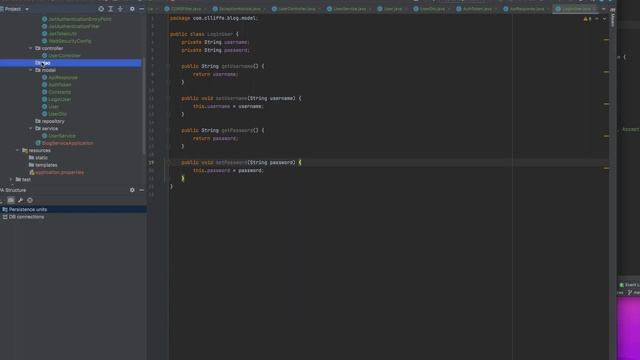Show hidden editor tabs dropdown
This screenshot has width=640, height=360.
pos(604,9)
